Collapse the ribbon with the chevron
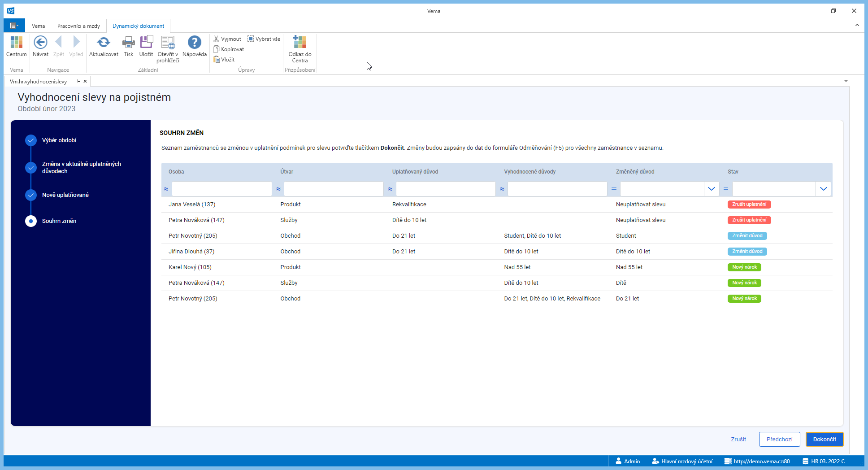Screen dimensions: 868x470 pyautogui.click(x=857, y=25)
